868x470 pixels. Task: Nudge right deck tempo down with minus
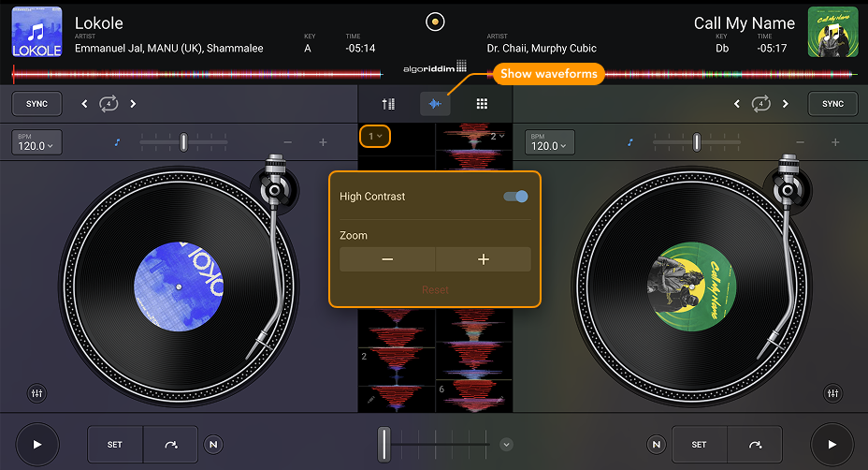point(801,142)
